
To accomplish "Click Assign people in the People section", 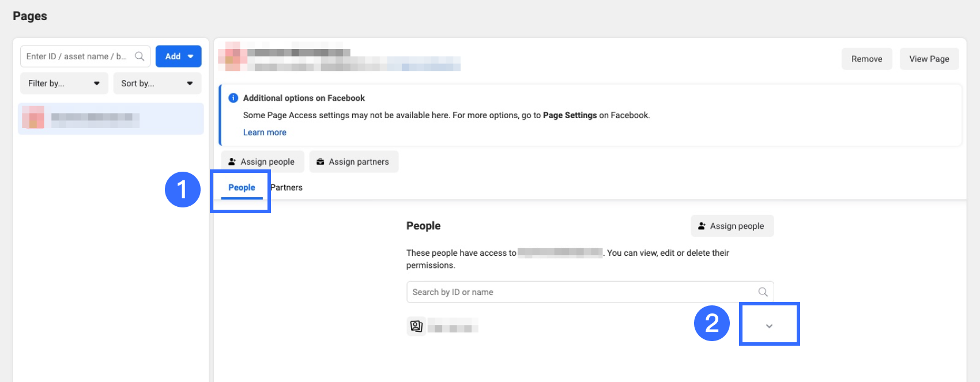I will [732, 226].
